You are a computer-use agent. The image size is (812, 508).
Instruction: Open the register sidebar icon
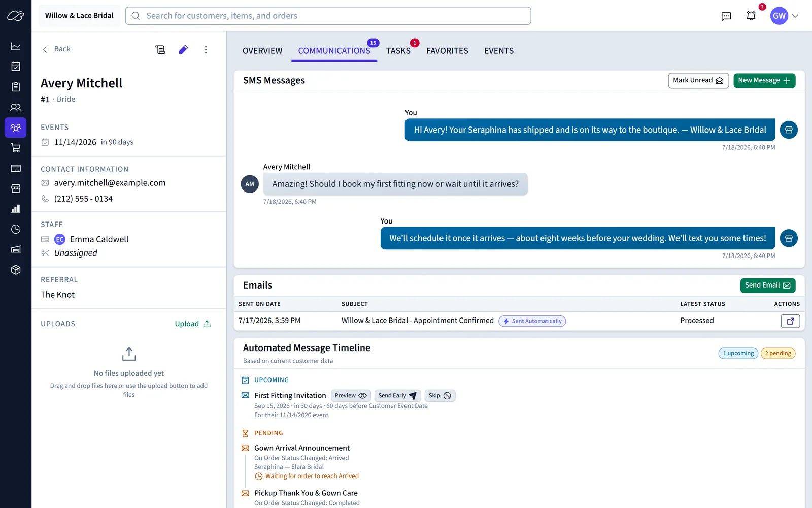click(x=16, y=249)
